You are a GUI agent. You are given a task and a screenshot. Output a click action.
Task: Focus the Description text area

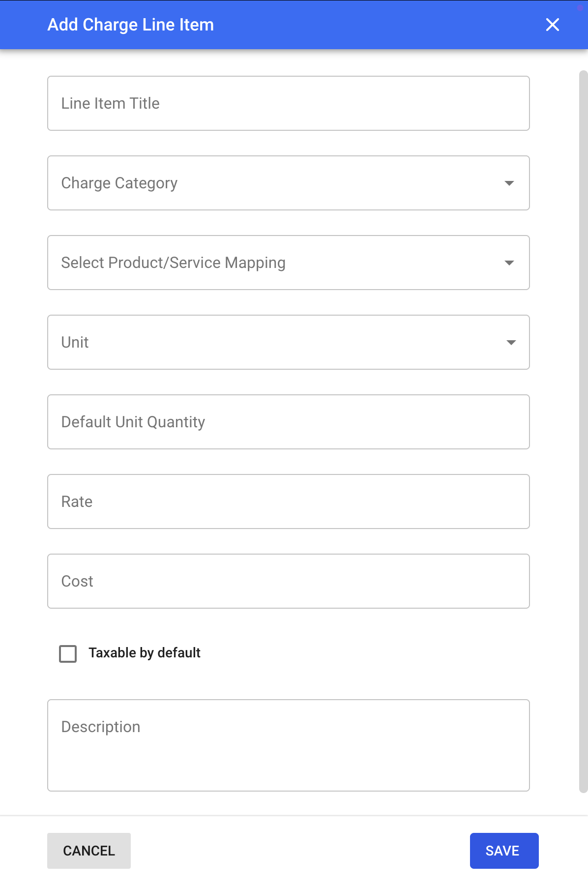click(x=288, y=752)
